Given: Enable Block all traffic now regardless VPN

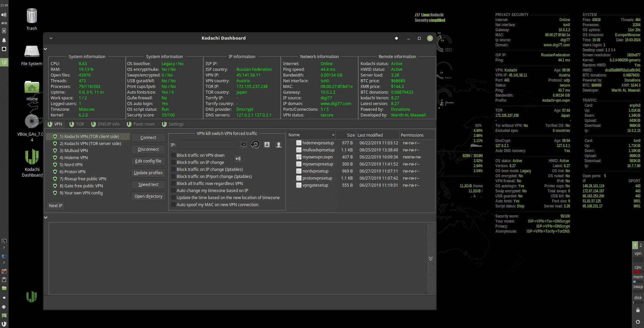Looking at the screenshot, I should 173,184.
